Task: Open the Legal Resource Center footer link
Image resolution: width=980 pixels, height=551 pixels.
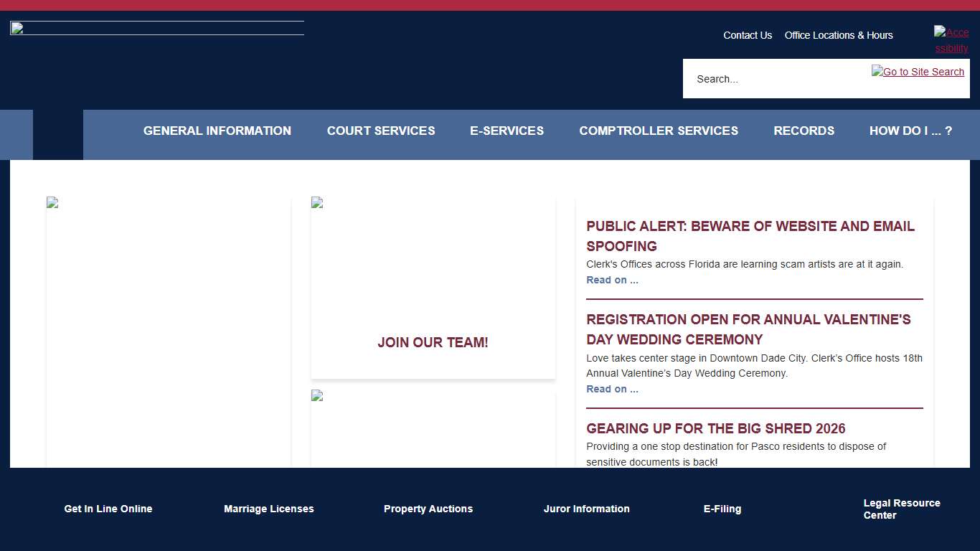Action: click(902, 509)
